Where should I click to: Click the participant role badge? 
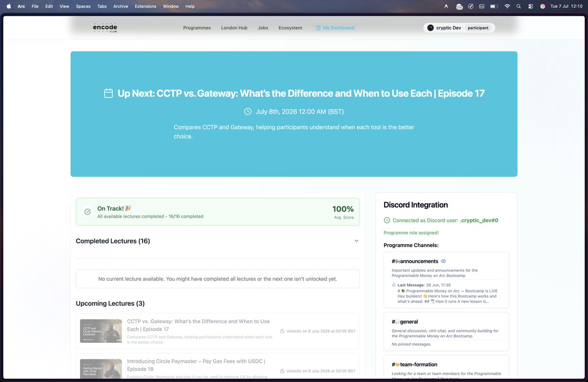click(478, 28)
